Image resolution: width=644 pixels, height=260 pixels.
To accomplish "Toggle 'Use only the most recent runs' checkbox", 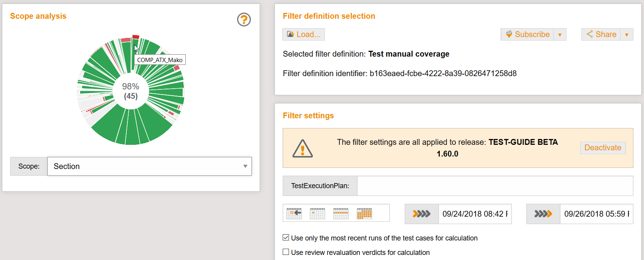I will tap(286, 238).
